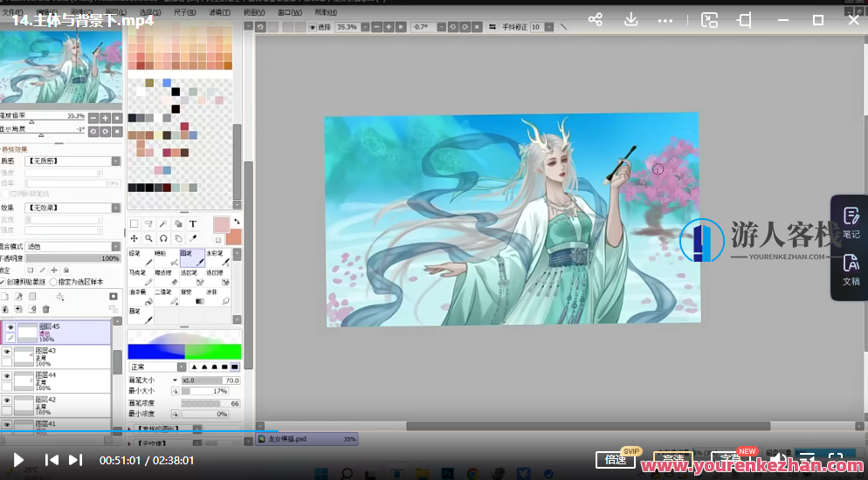Viewport: 868px width, 480px height.
Task: Open the 笔记 notes side panel
Action: pos(851,222)
